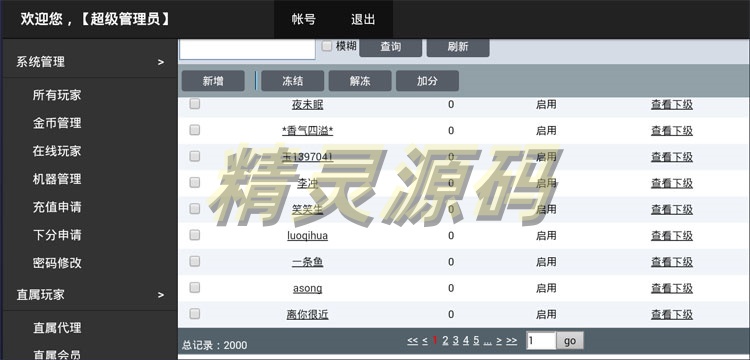
Task: Open player 玉1397041 name link
Action: [x=308, y=157]
